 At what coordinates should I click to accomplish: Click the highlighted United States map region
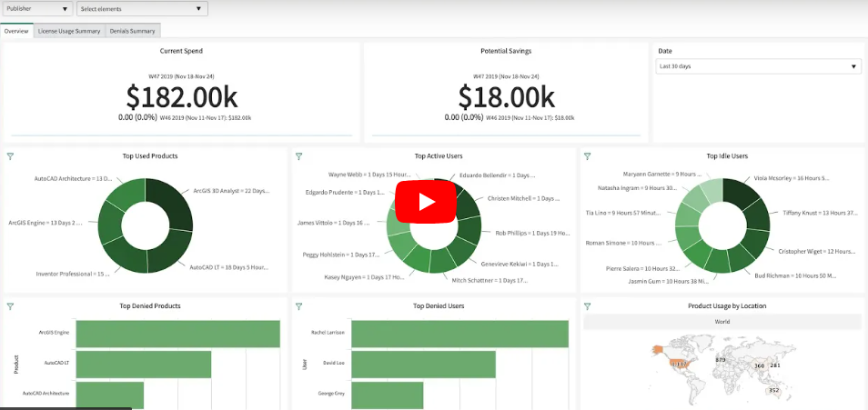coord(681,364)
